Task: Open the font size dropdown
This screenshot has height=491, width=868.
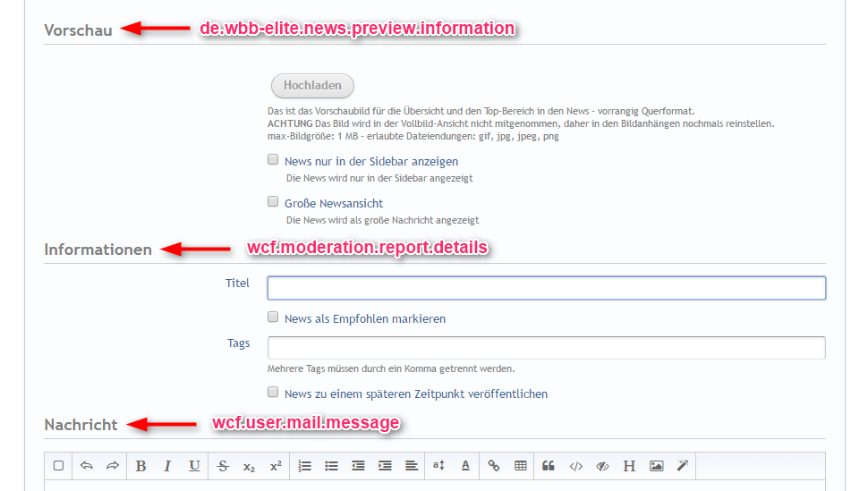Action: pos(438,466)
